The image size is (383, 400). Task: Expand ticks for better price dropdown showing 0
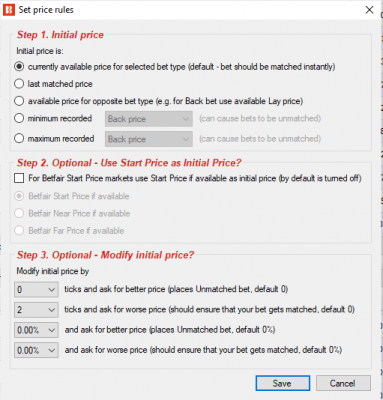[36, 289]
